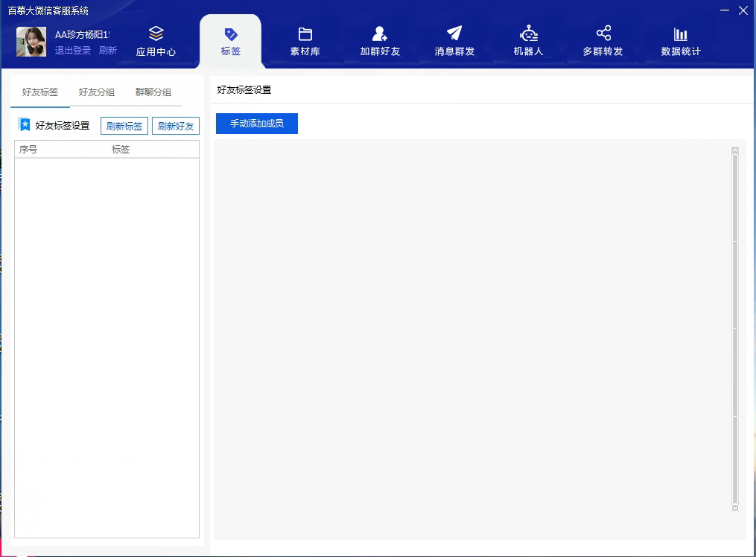This screenshot has height=557, width=756.
Task: Click the 刷新好友 button
Action: (176, 126)
